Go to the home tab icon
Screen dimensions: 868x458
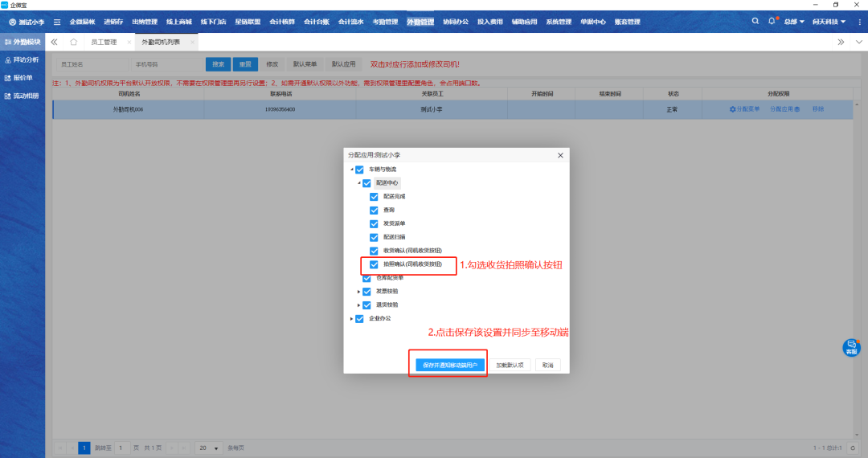(x=74, y=41)
